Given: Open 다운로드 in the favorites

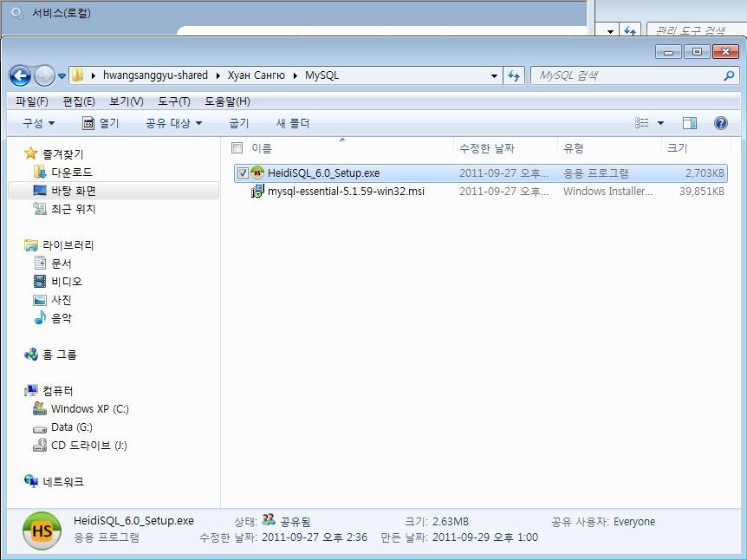Looking at the screenshot, I should coord(72,172).
